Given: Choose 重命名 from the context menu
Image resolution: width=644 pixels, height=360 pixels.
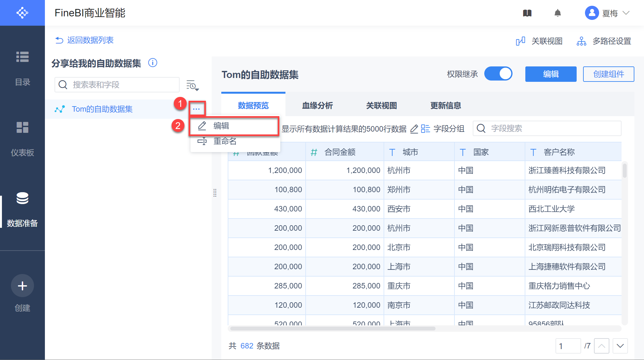Looking at the screenshot, I should coord(225,141).
